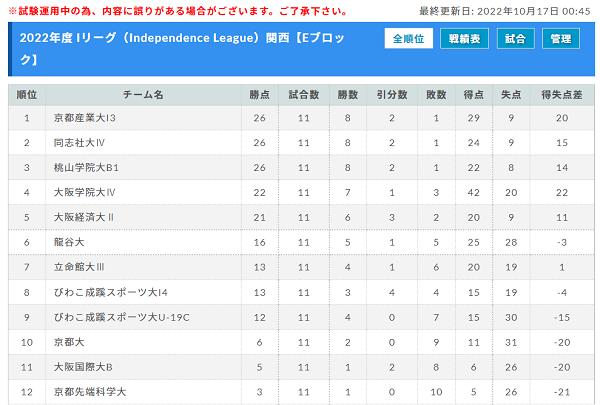Click the 勝点 column header
Screen dimensions: 600x405
[x=259, y=94]
